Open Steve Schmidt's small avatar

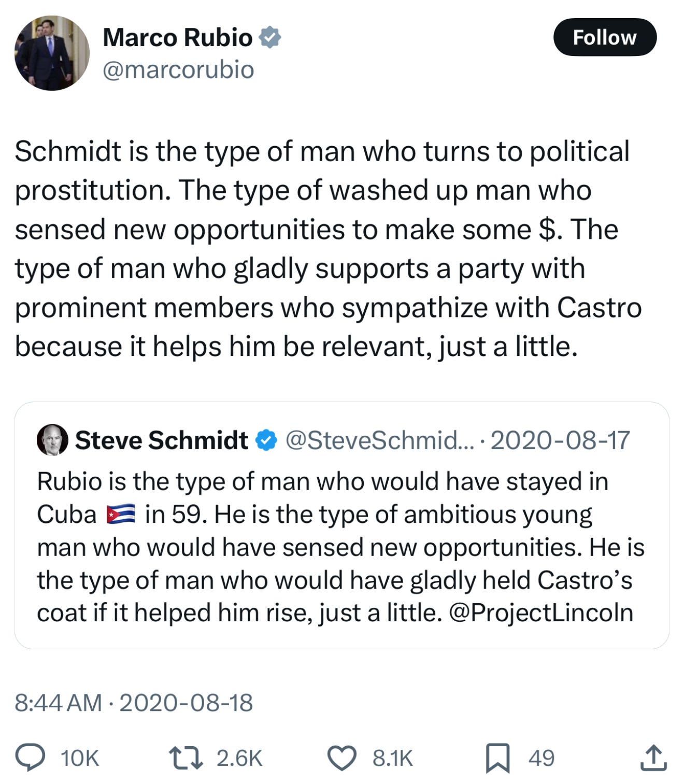pos(52,440)
